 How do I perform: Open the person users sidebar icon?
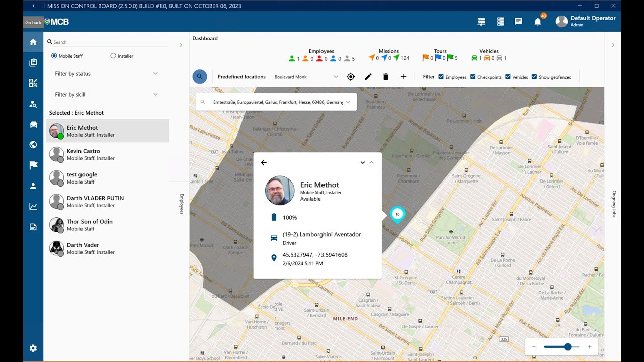click(x=33, y=186)
